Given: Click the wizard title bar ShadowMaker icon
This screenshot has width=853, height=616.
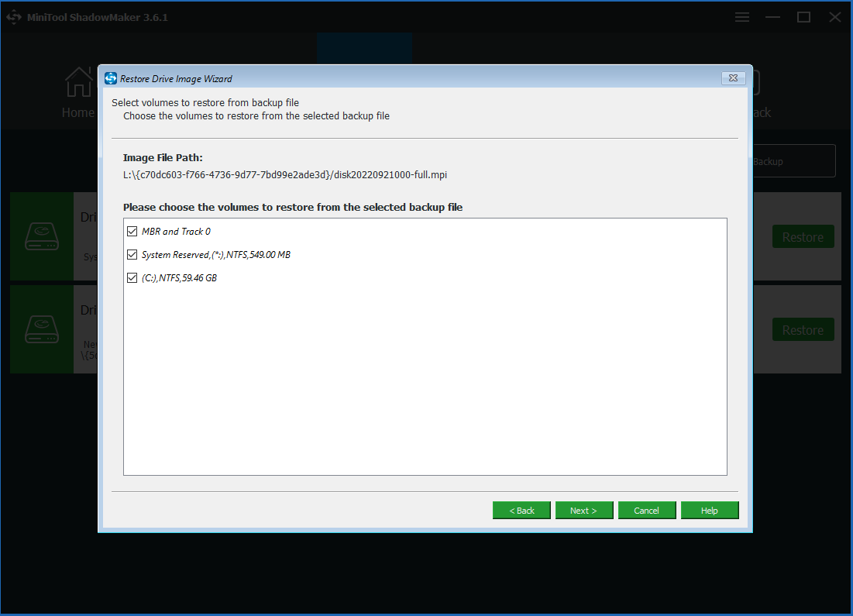Looking at the screenshot, I should (109, 78).
